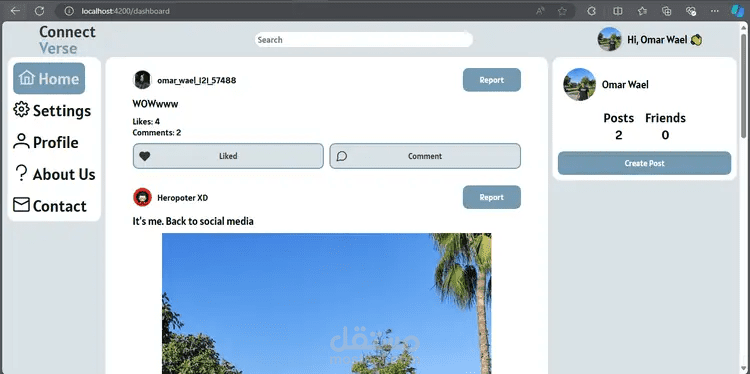This screenshot has width=750, height=374.
Task: Open the Contact menu item
Action: 50,206
